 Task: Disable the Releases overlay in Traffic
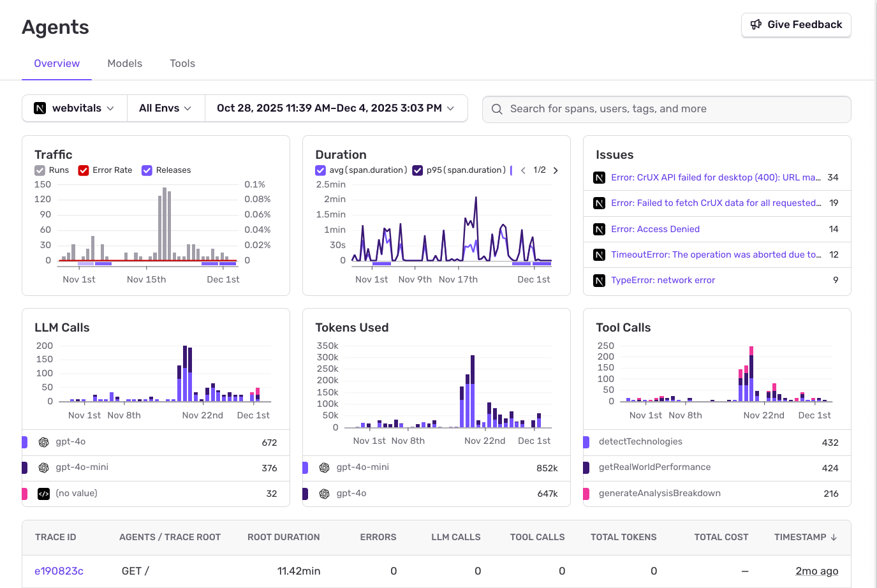(x=147, y=170)
